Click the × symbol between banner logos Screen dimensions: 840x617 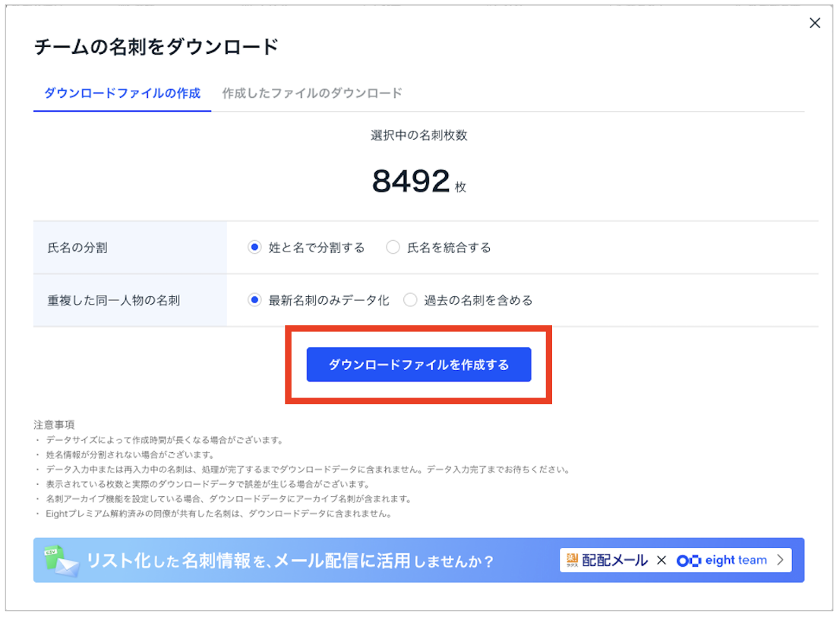coord(662,561)
